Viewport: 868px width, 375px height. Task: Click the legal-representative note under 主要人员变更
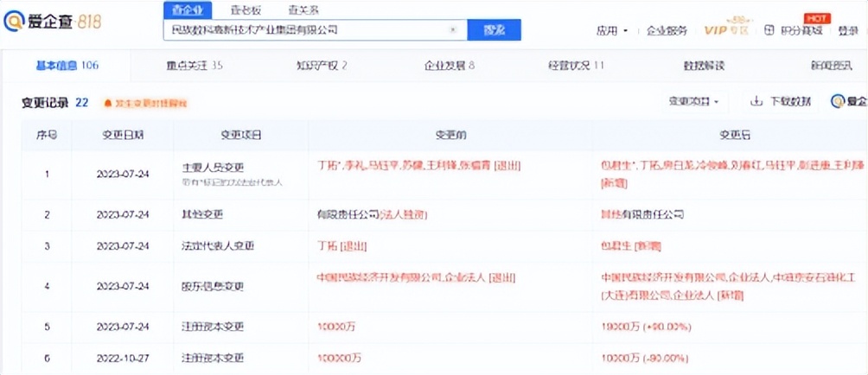(232, 181)
